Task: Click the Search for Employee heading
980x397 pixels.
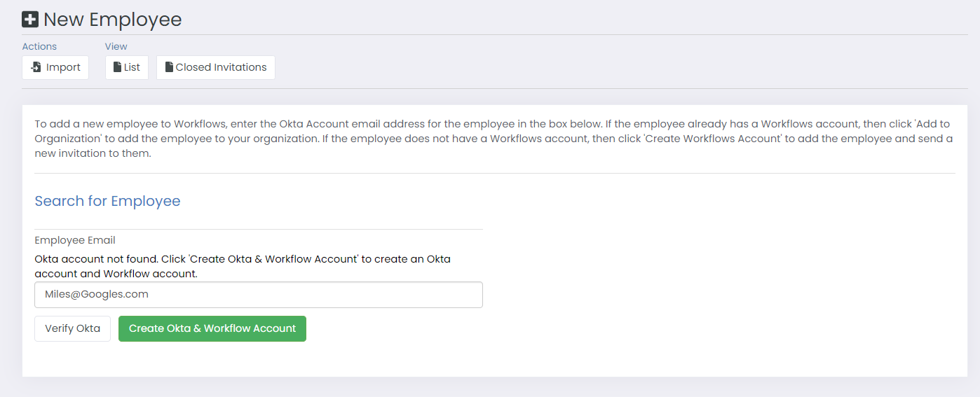Action: coord(107,201)
